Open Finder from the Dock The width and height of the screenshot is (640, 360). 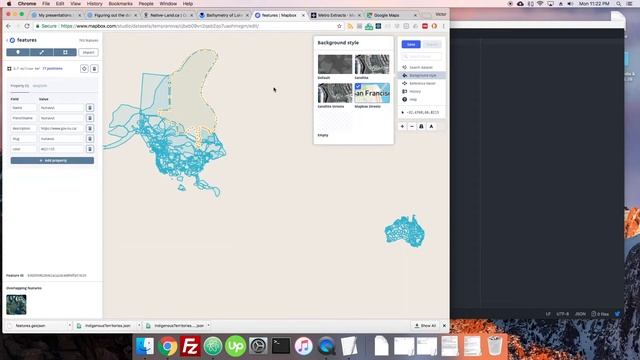click(x=145, y=346)
